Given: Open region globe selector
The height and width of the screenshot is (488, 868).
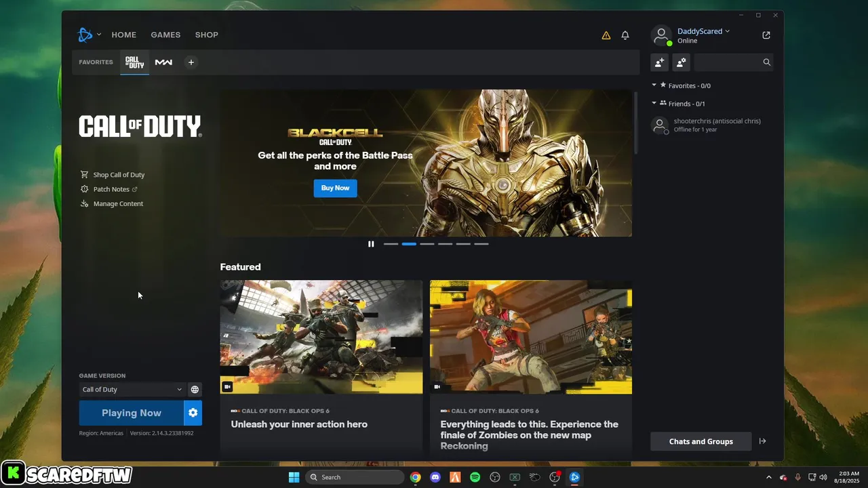Looking at the screenshot, I should coord(195,390).
